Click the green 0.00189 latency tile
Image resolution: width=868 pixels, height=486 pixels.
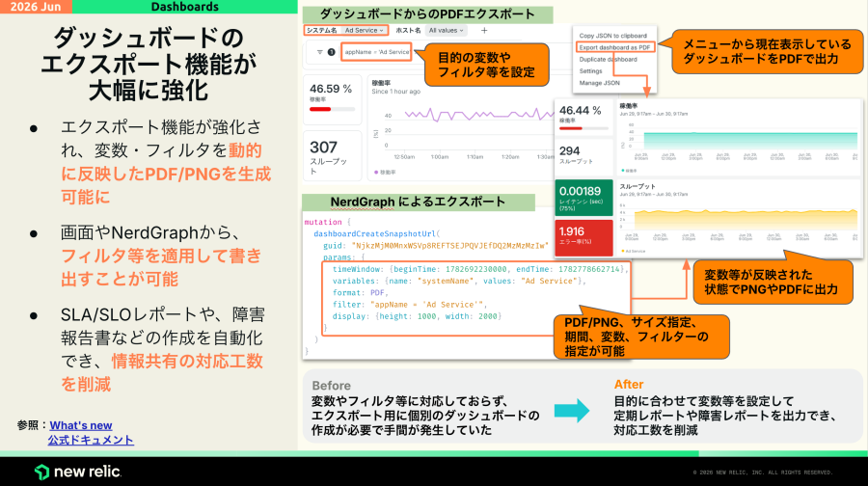[583, 198]
